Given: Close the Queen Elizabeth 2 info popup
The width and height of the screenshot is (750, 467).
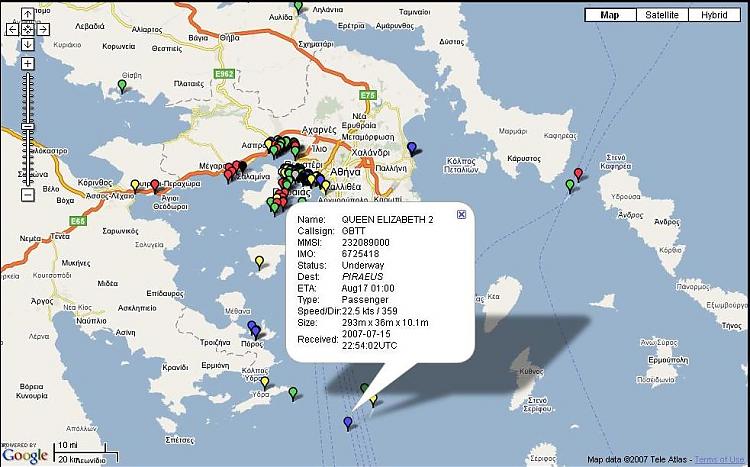Looking at the screenshot, I should tap(461, 214).
